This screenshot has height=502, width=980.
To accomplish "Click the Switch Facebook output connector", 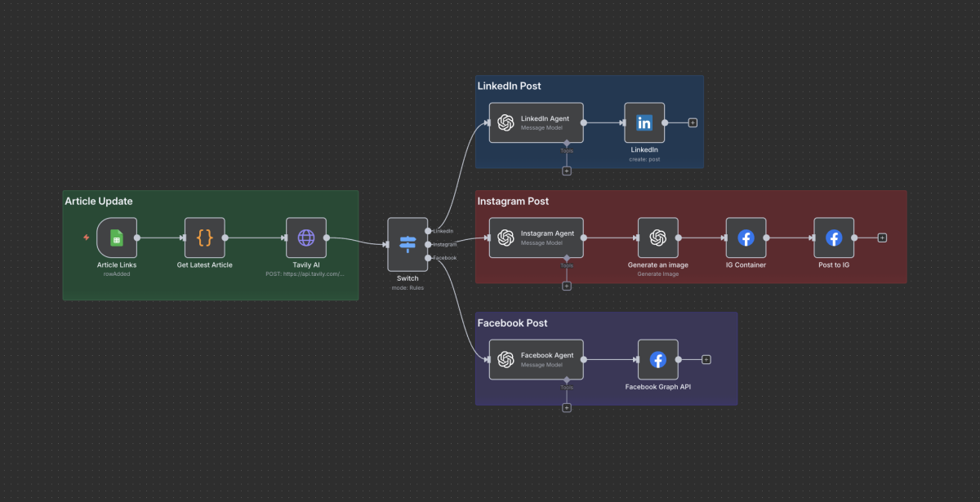I will tap(429, 258).
